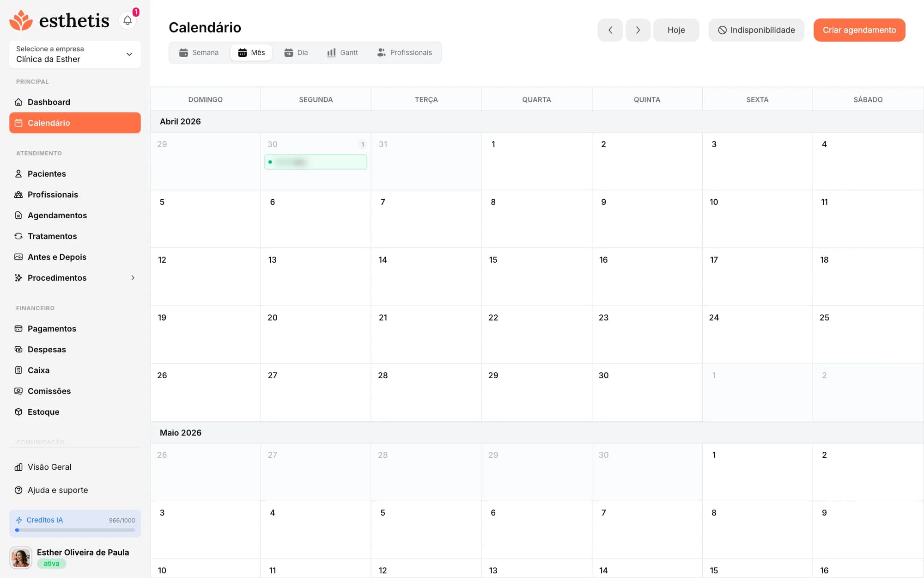Go to next month arrow
This screenshot has width=924, height=578.
tap(638, 30)
